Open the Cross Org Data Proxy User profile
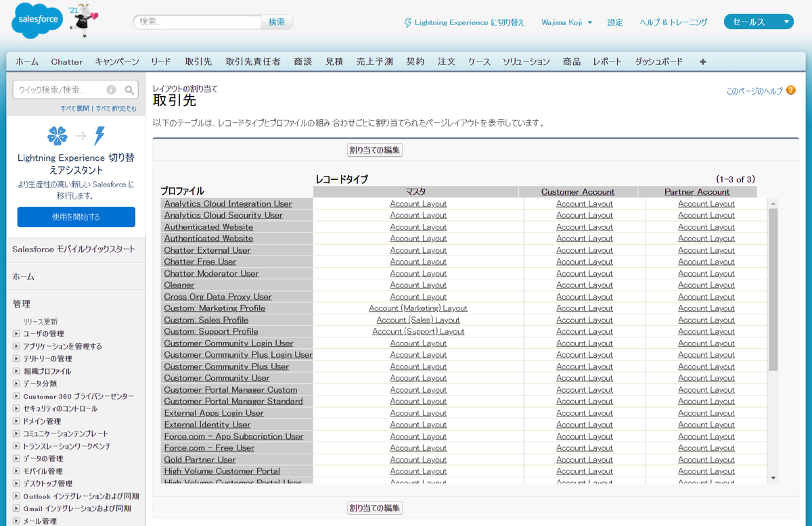812x526 pixels. pos(218,297)
